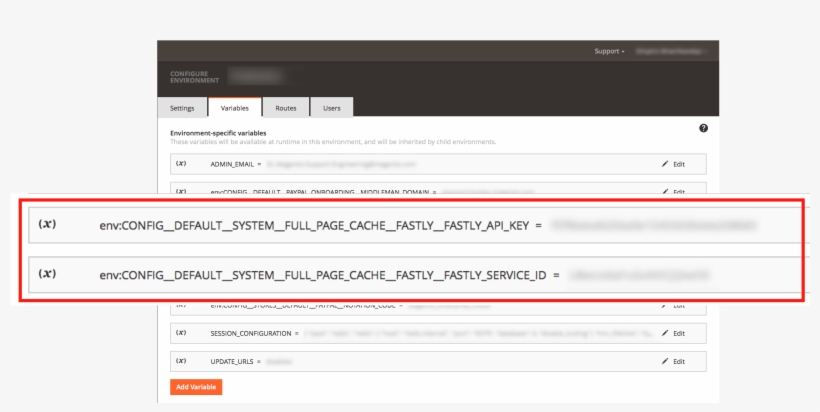Click the blurred SESSION_CONFIGURATION value
The height and width of the screenshot is (412, 820).
tap(479, 333)
